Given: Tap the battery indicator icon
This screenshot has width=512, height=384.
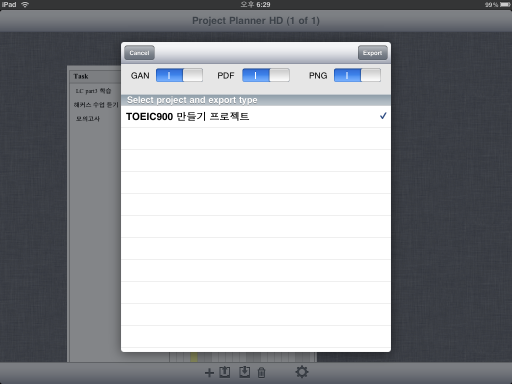Looking at the screenshot, I should tap(505, 5).
